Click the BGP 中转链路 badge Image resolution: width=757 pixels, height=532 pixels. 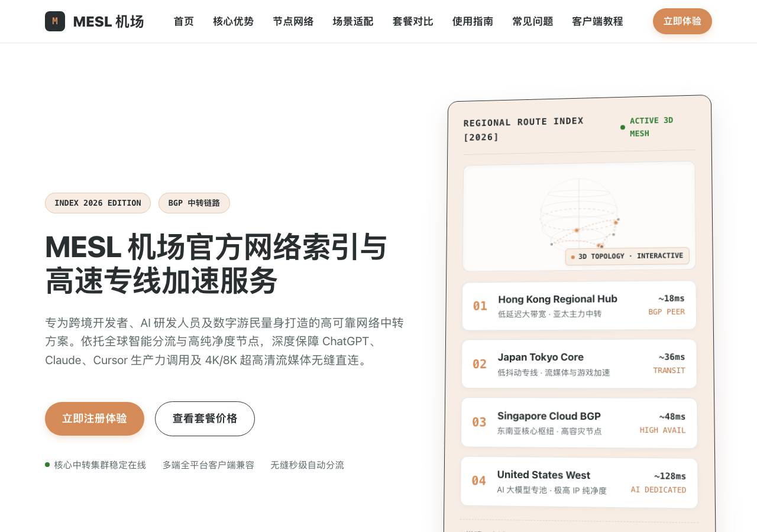point(194,203)
